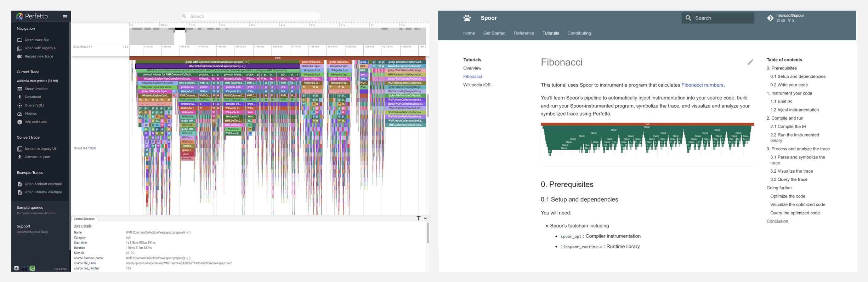868x282 pixels.
Task: Open the Current Selection tab
Action: 84,219
